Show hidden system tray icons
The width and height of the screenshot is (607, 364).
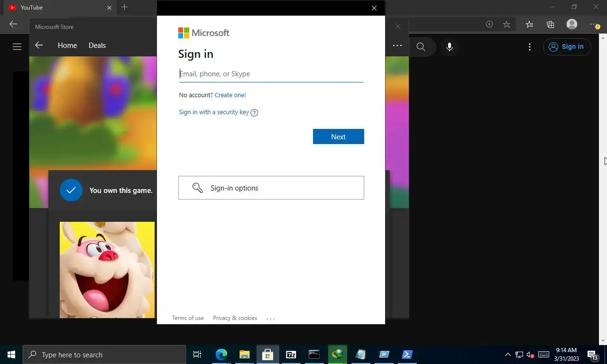(x=507, y=355)
